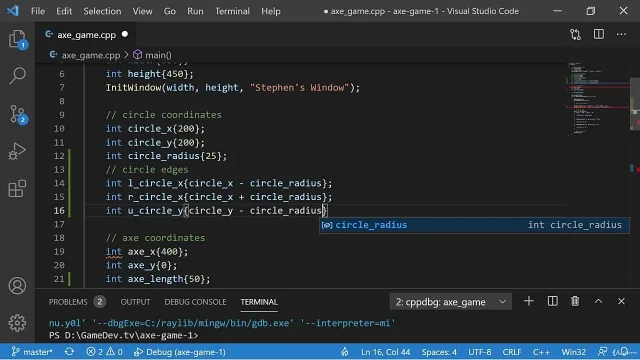Accept the circle_radius autocomplete suggestion

coord(474,225)
